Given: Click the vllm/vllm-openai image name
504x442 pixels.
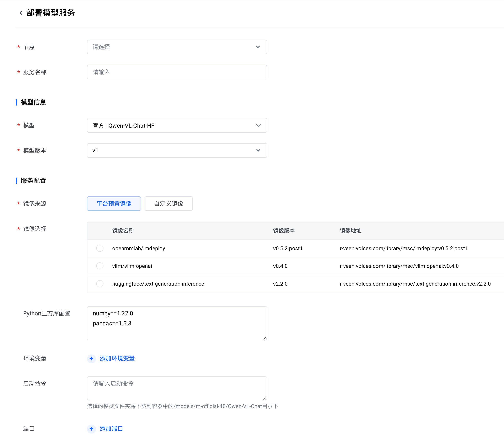Looking at the screenshot, I should pyautogui.click(x=132, y=266).
